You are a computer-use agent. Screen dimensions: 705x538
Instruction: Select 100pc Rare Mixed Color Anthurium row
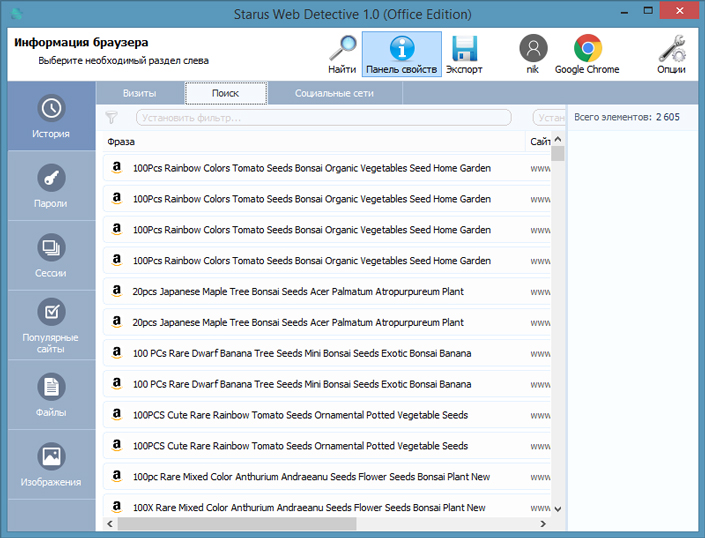click(x=327, y=476)
